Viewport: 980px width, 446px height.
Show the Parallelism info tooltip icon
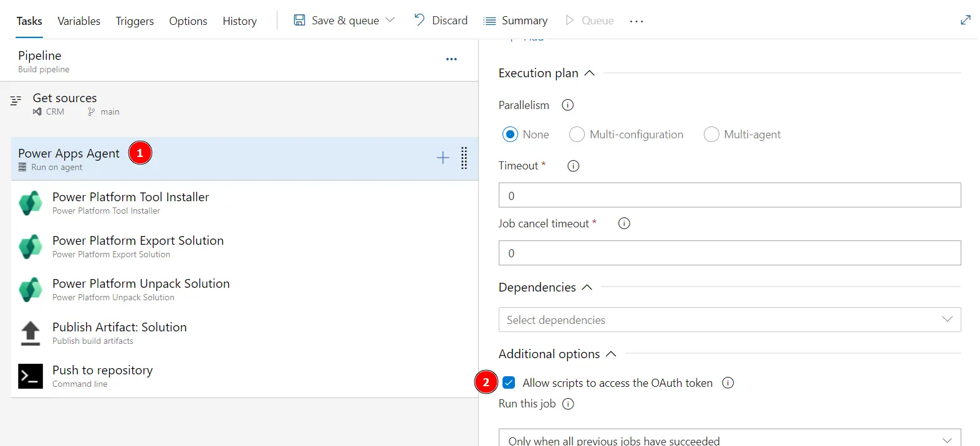[x=567, y=105]
